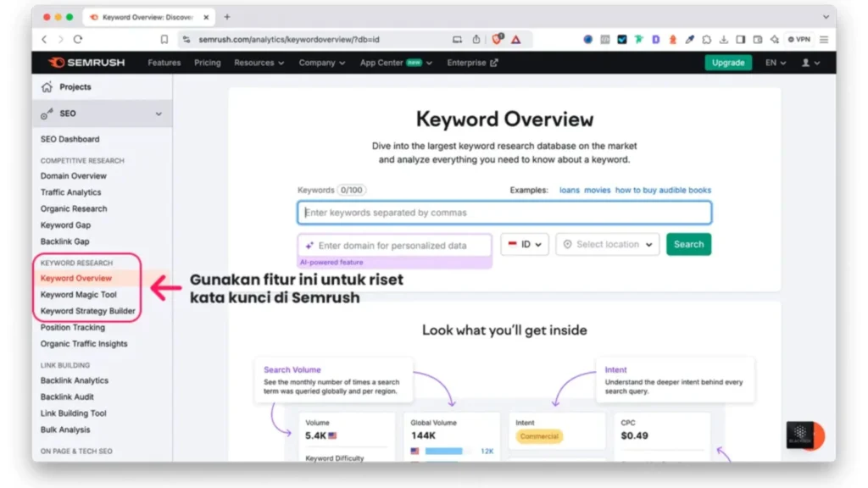Open Link Building Tool in sidebar
Viewport: 868px width, 488px height.
(x=73, y=413)
